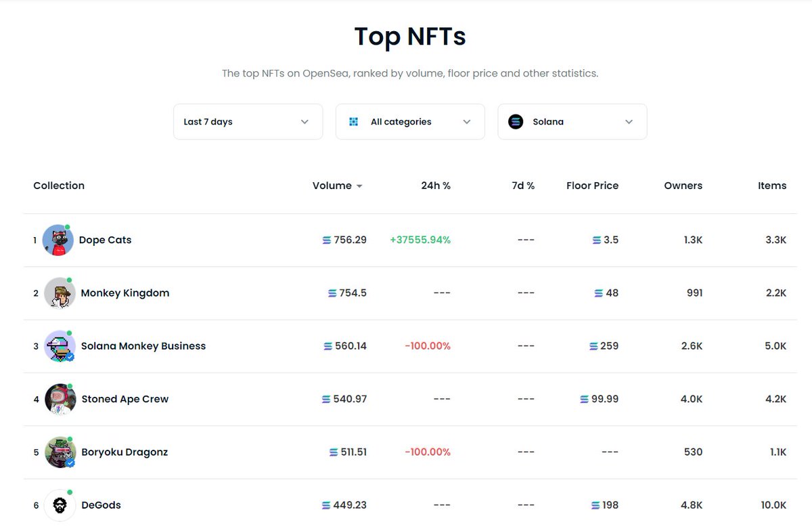Viewport: 812px width, 531px height.
Task: Click the Solana symbol beside floor price 198
Action: (x=595, y=505)
